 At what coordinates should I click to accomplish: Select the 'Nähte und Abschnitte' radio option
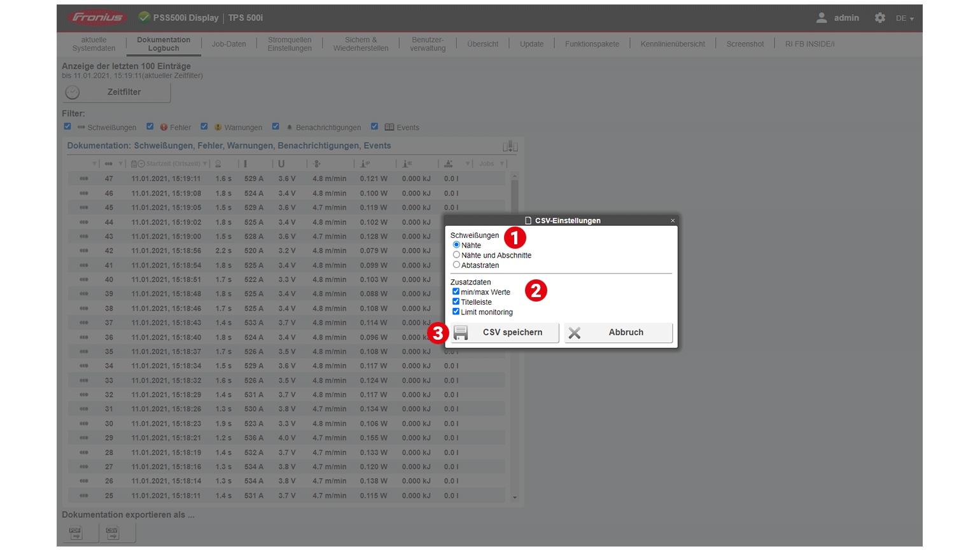456,255
